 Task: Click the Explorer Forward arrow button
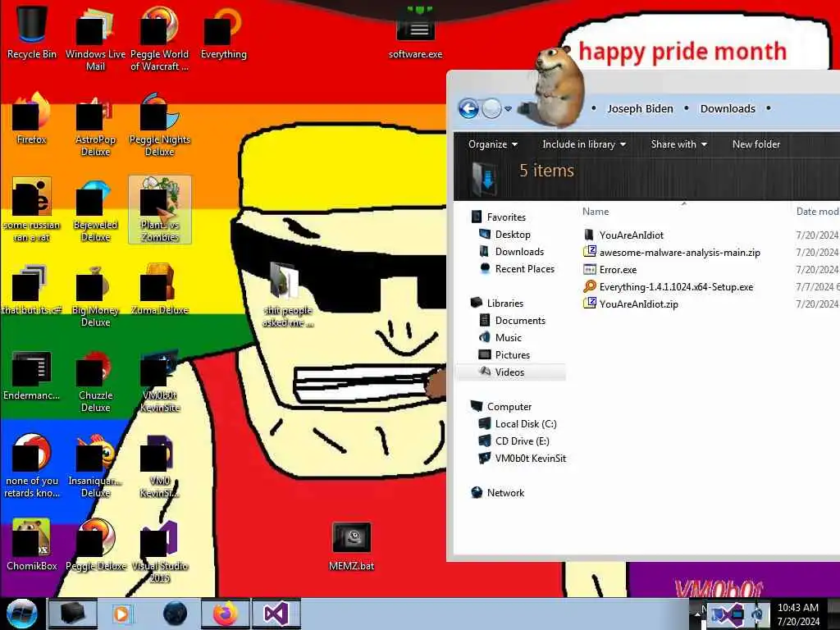point(491,109)
